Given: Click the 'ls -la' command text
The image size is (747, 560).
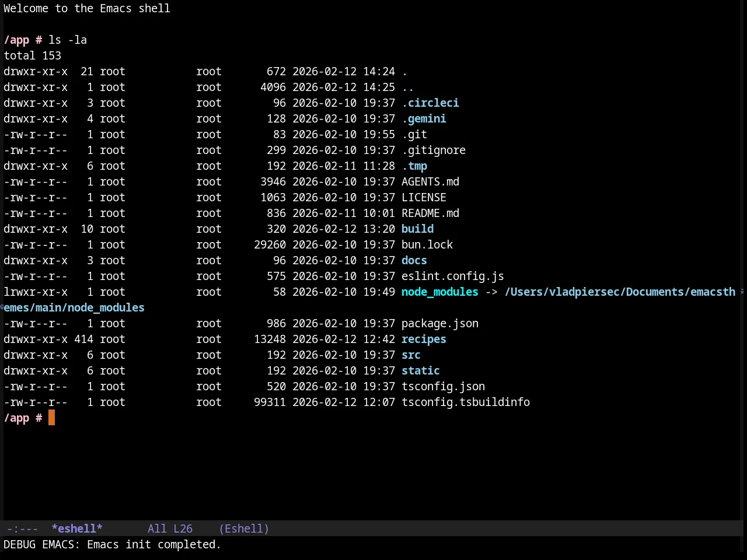Looking at the screenshot, I should pyautogui.click(x=68, y=40).
